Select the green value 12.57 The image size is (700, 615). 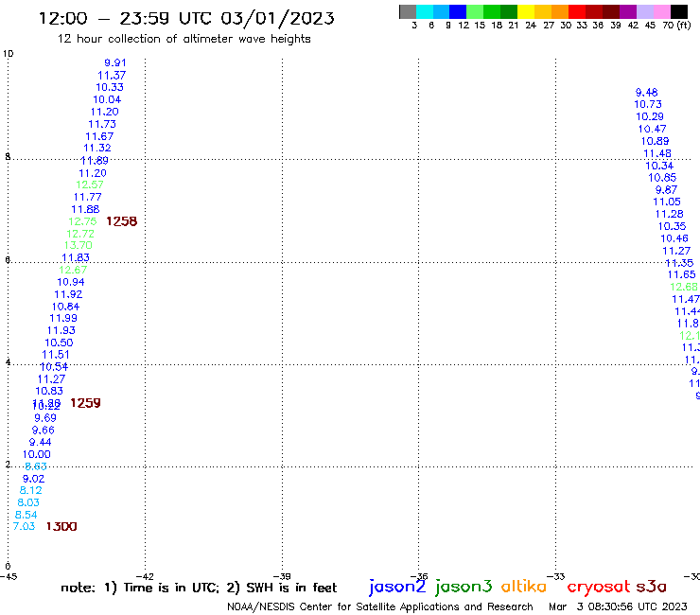point(90,184)
